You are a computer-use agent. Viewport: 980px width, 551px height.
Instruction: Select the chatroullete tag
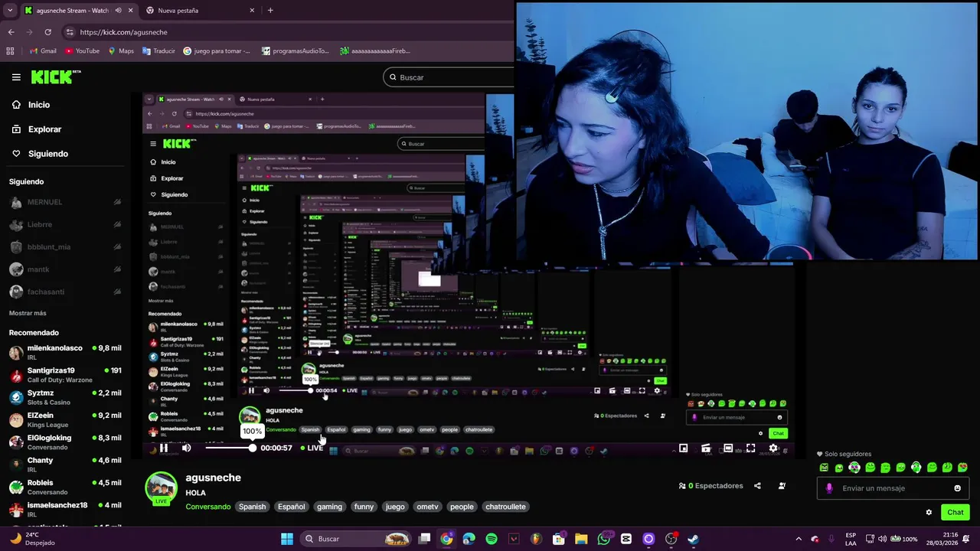[x=505, y=507]
